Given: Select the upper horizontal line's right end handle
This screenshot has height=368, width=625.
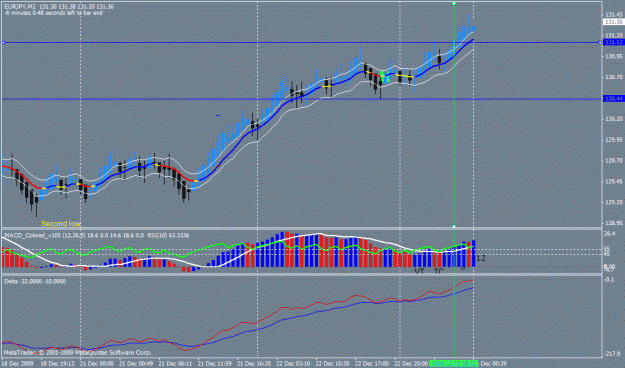Looking at the screenshot, I should click(x=600, y=42).
